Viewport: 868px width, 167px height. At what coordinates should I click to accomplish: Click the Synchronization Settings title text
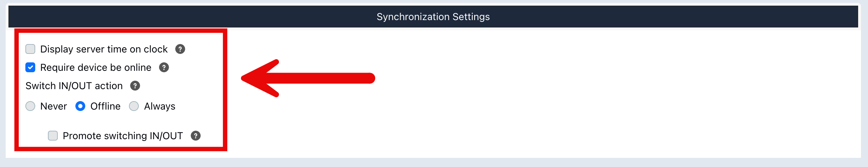[433, 17]
